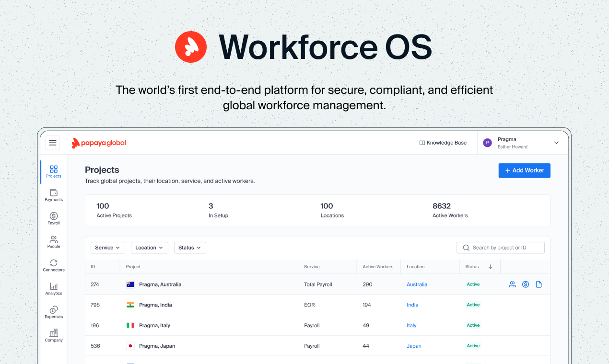Click the ID 536 cell
This screenshot has width=609, height=364.
tap(95, 346)
